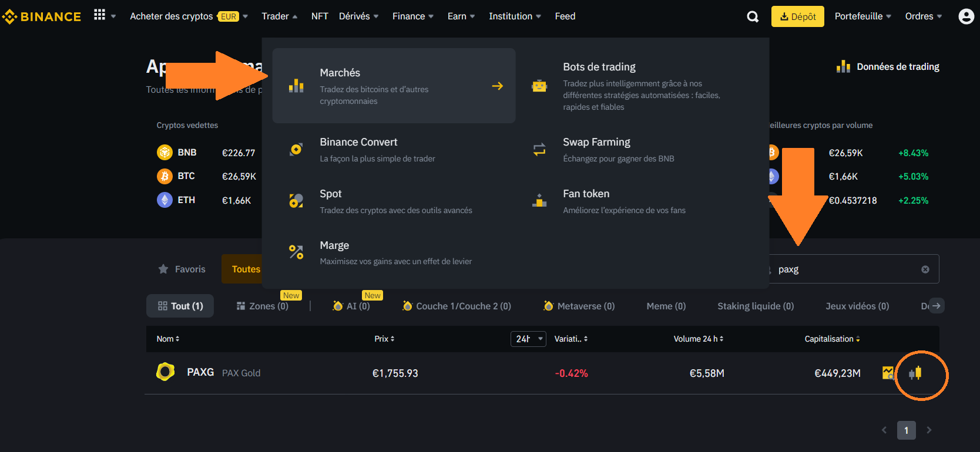980x452 pixels.
Task: Open Données de trading link
Action: tap(888, 66)
